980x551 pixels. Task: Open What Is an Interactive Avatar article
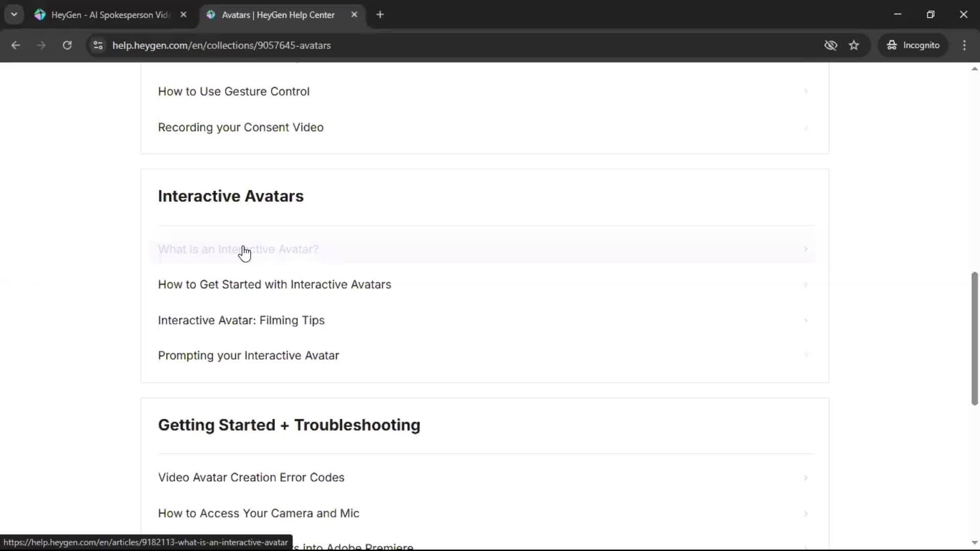pyautogui.click(x=238, y=249)
